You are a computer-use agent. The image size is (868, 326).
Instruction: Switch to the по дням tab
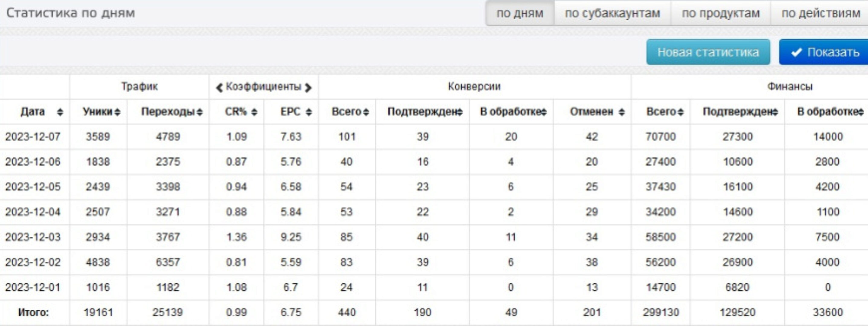(x=520, y=13)
